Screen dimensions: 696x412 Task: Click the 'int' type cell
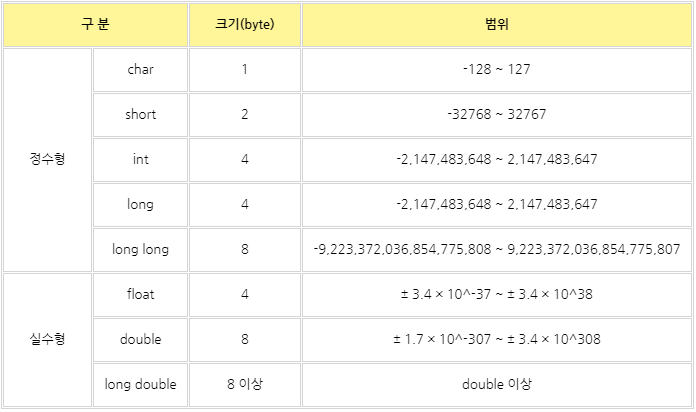click(140, 159)
